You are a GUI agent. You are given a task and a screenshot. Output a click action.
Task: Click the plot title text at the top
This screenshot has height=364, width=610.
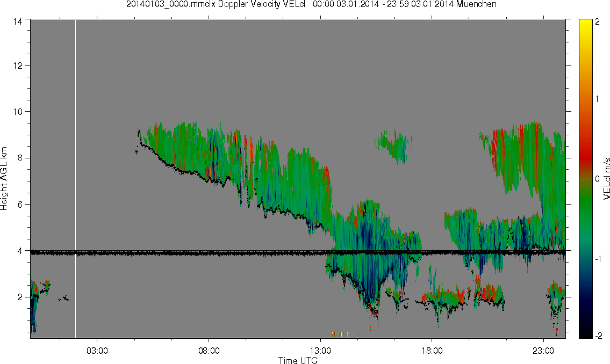coord(311,4)
